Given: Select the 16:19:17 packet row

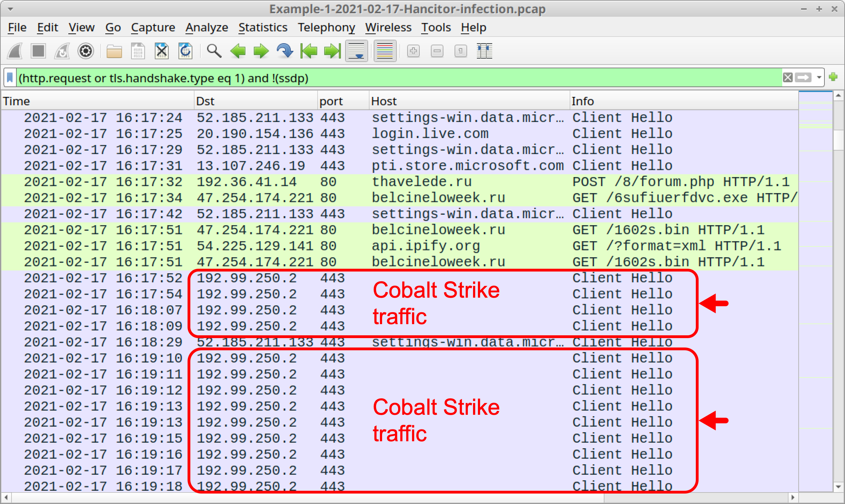Looking at the screenshot, I should [400, 471].
